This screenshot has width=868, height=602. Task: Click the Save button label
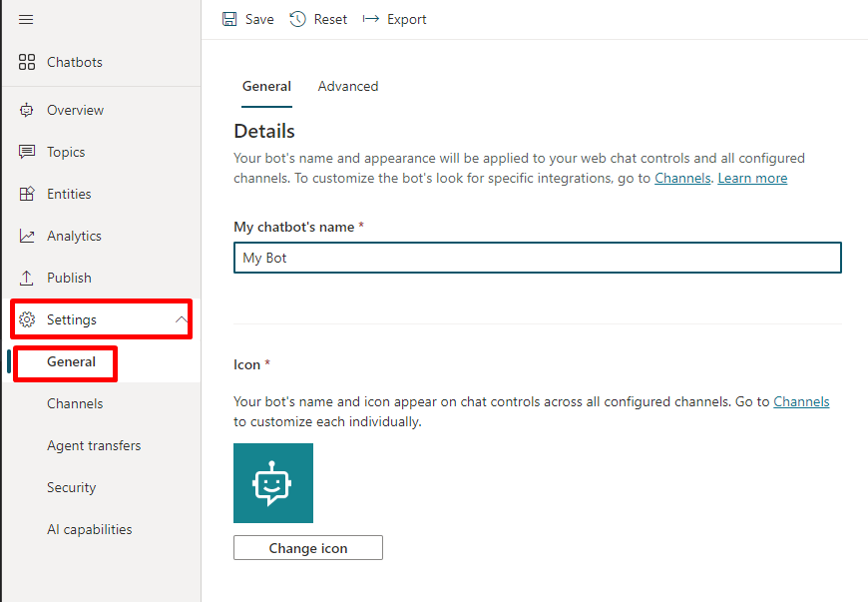click(259, 19)
